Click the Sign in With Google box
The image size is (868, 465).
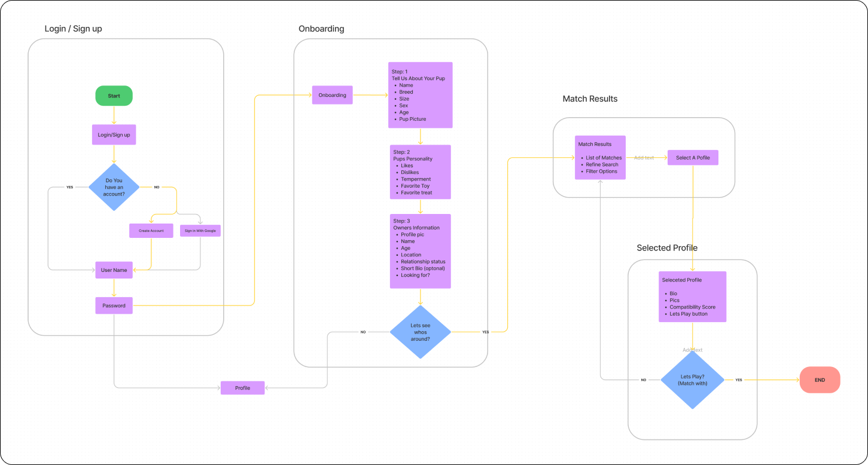click(x=200, y=230)
